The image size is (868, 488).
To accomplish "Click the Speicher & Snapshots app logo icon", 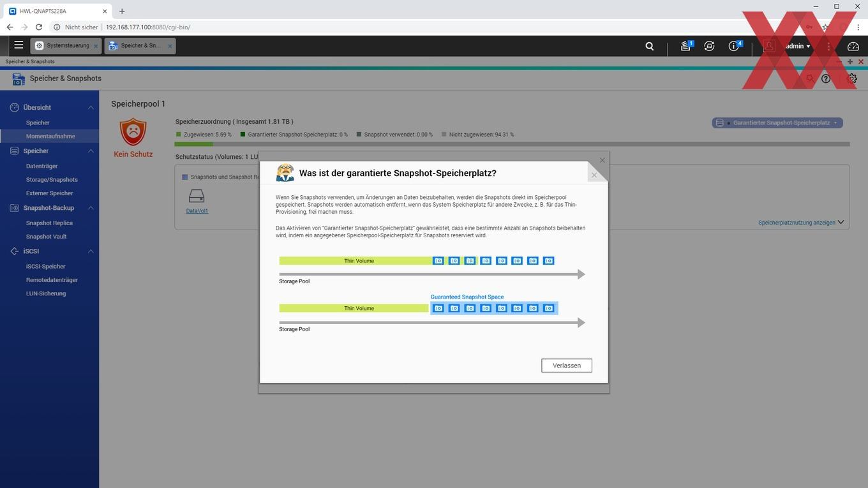I will (19, 78).
